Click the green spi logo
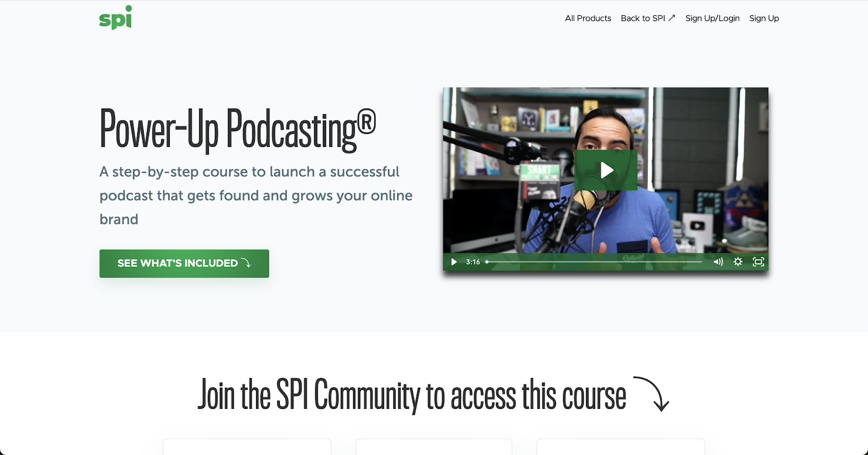868x455 pixels. tap(116, 17)
